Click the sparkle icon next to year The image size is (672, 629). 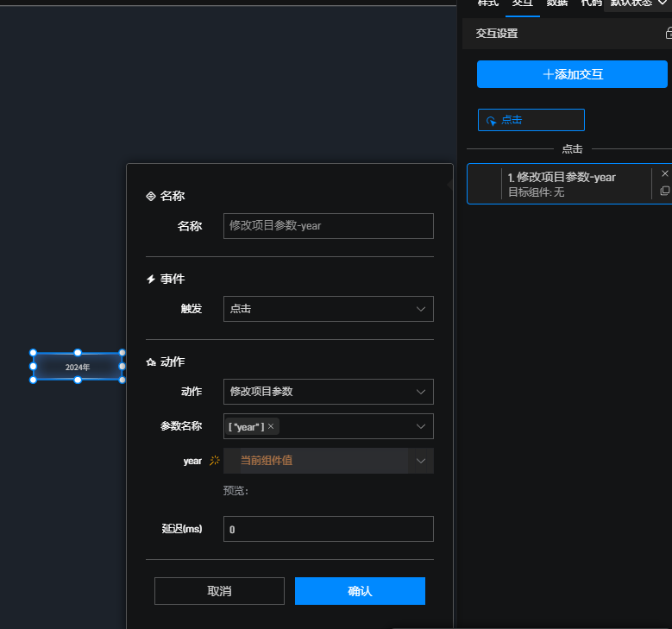(214, 461)
